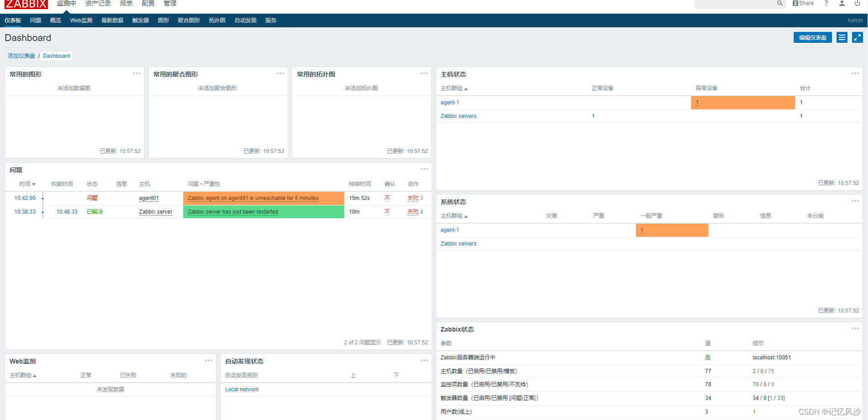
Task: Open the 配置 top menu
Action: (148, 3)
